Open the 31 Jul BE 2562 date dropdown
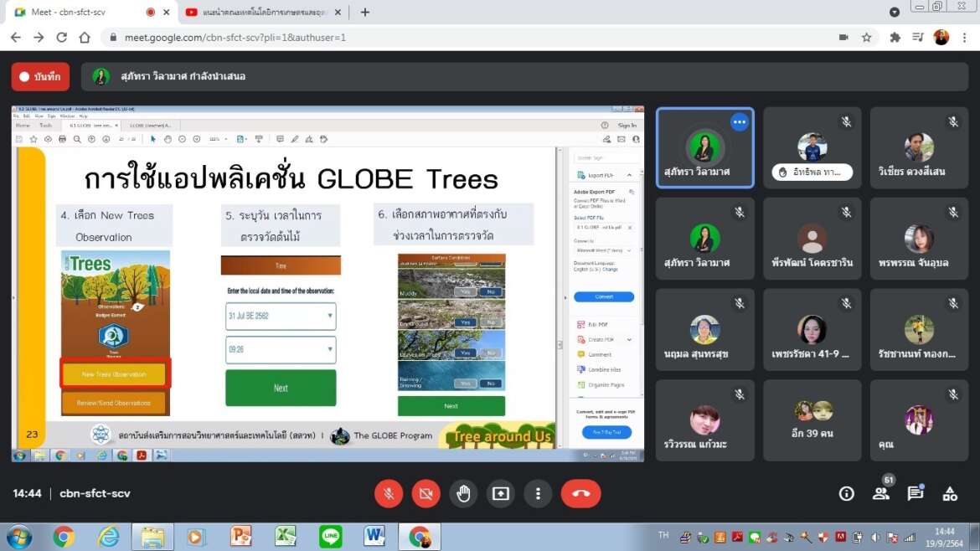980x551 pixels. pos(281,316)
